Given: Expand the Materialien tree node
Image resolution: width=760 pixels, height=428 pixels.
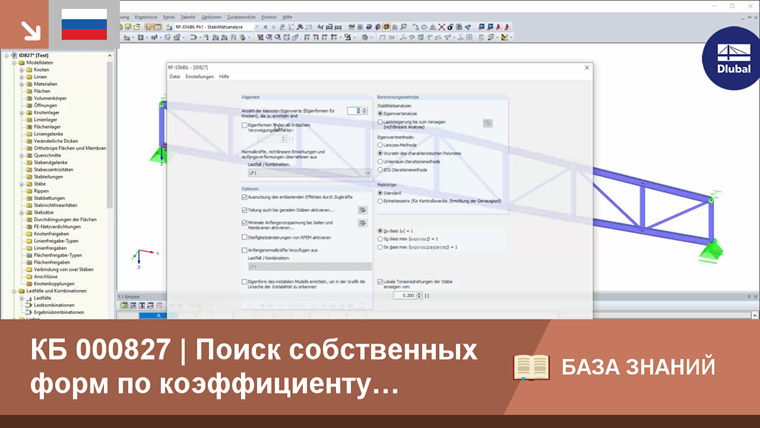Looking at the screenshot, I should [x=21, y=84].
